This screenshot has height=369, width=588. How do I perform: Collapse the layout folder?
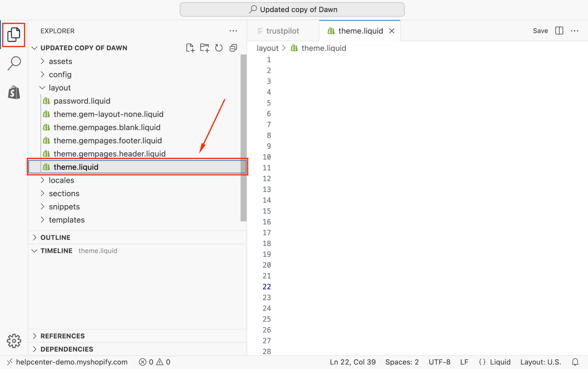pos(59,88)
